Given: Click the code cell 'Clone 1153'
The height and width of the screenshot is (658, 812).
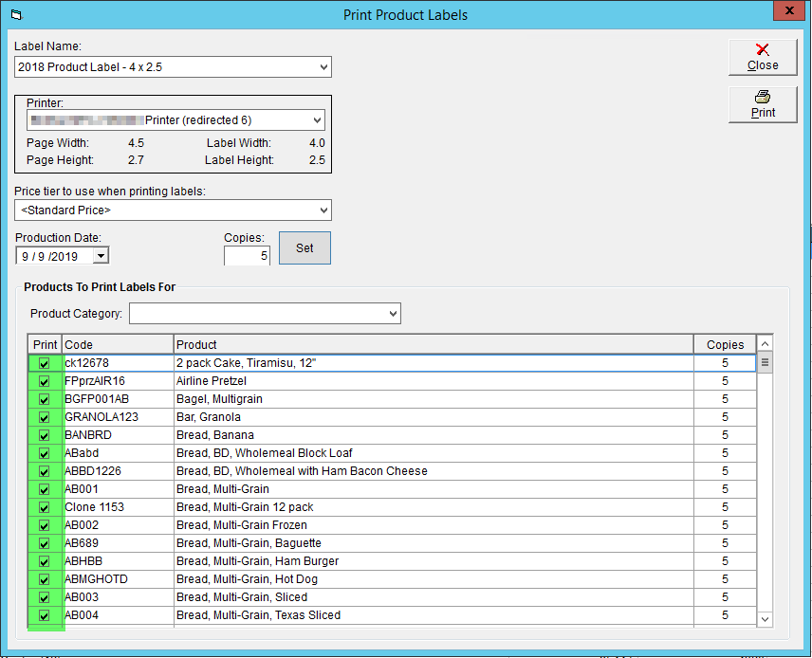Looking at the screenshot, I should pos(118,507).
